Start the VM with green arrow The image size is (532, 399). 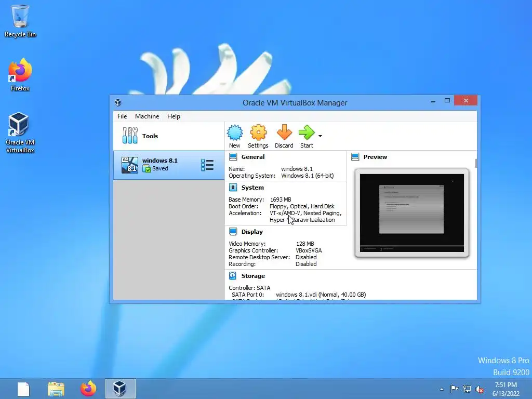(307, 132)
